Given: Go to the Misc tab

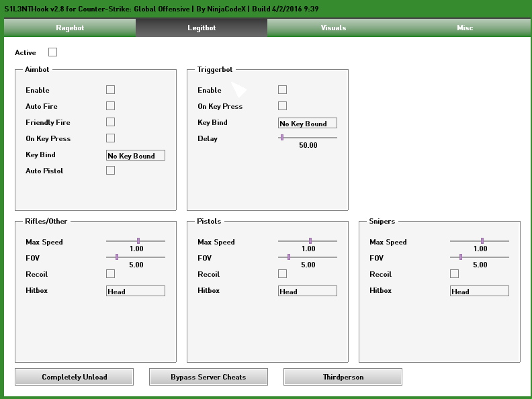Looking at the screenshot, I should pos(465,28).
